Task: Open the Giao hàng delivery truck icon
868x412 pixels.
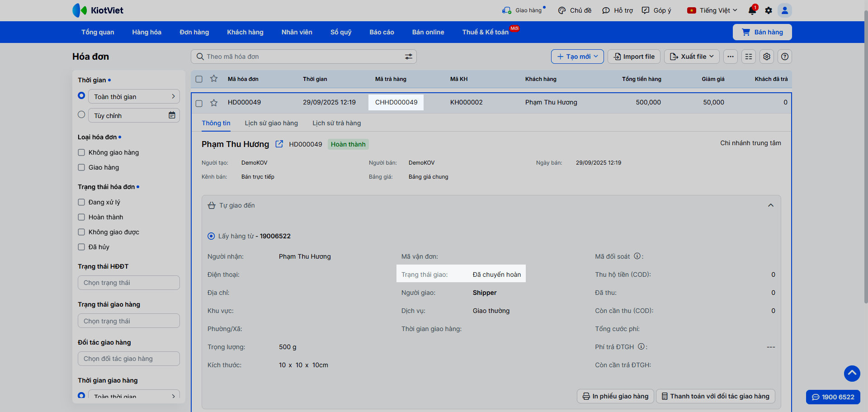Action: click(506, 10)
